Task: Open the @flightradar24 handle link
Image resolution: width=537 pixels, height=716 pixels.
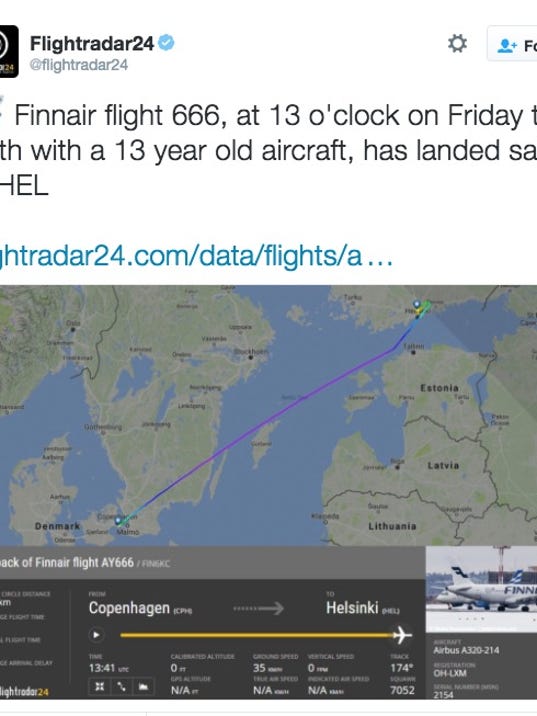Action: click(79, 65)
